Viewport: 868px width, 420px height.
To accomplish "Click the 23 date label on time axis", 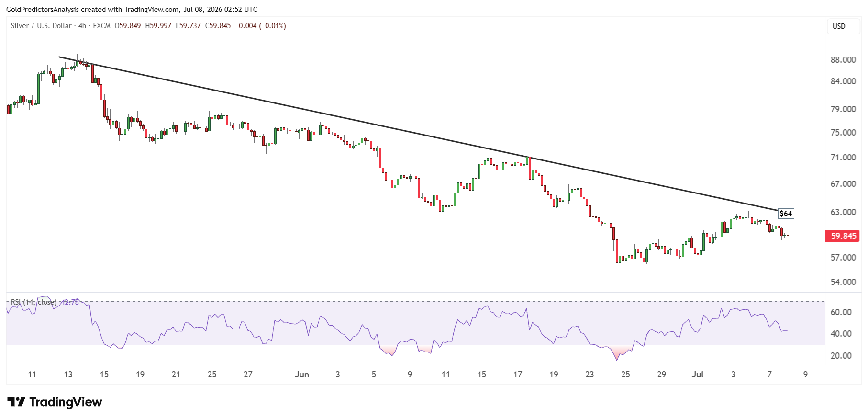I will click(x=590, y=375).
